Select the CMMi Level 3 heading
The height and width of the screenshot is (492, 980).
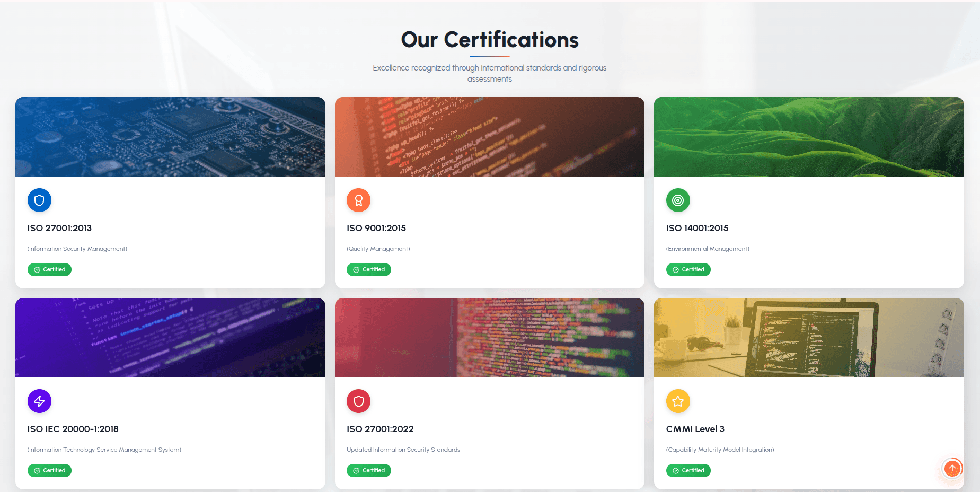click(695, 429)
